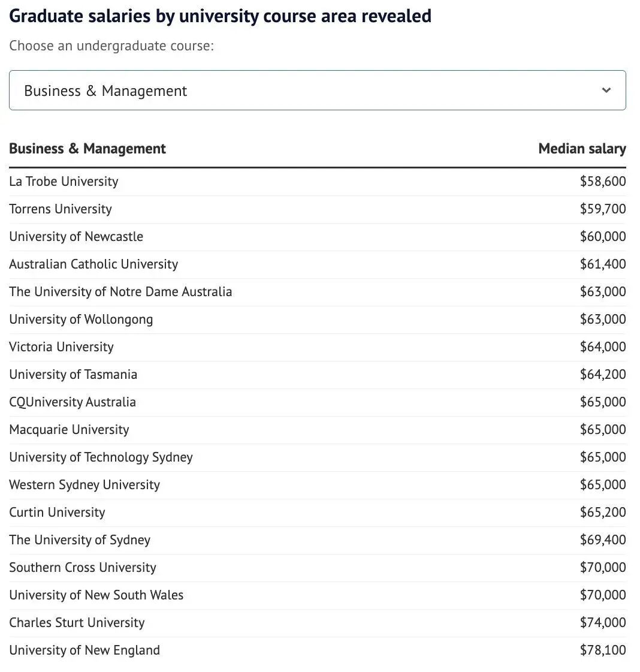
Task: Click the dropdown chevron arrow icon
Action: [x=606, y=91]
